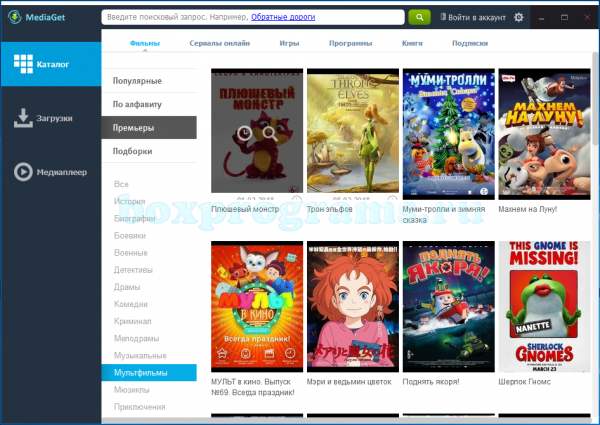
Task: Click the account icon beside Войти в аккаунт
Action: click(443, 17)
